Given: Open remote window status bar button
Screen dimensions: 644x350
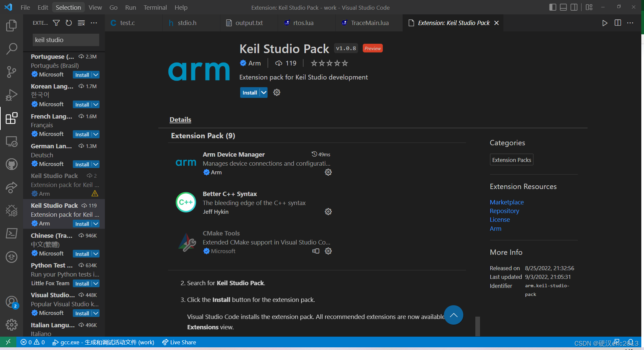Looking at the screenshot, I should (8, 342).
